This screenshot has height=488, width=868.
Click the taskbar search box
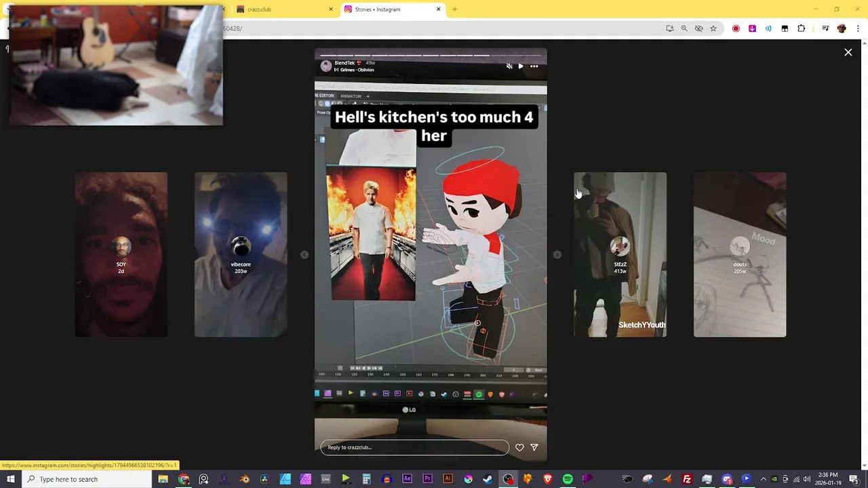[x=87, y=479]
